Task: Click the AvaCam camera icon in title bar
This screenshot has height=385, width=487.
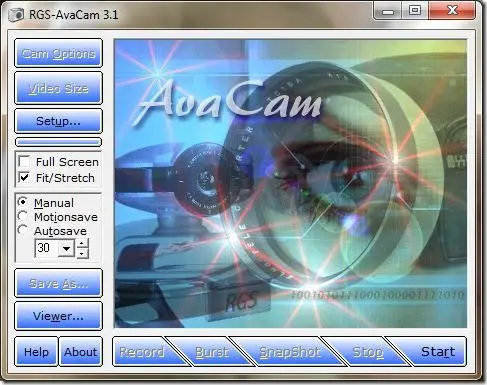Action: pyautogui.click(x=16, y=15)
